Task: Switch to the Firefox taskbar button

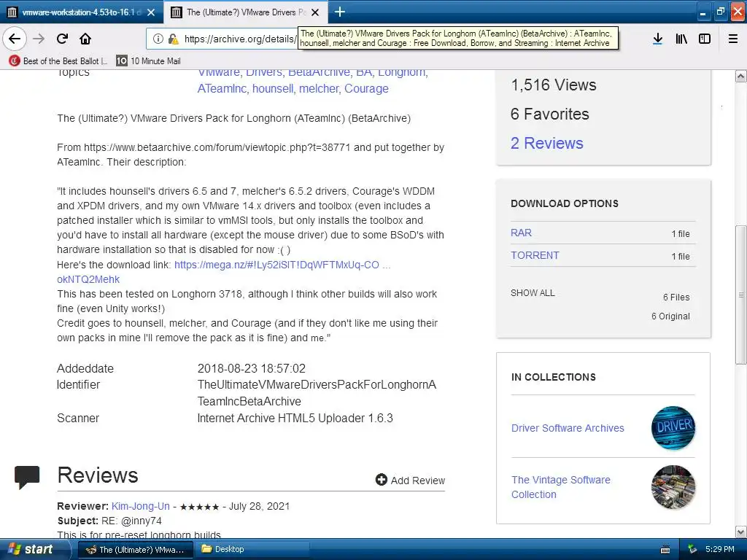Action: click(135, 550)
